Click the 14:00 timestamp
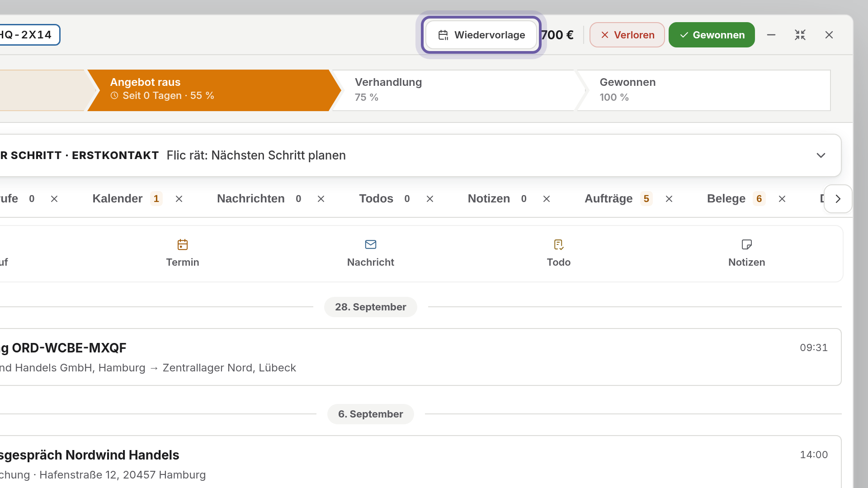Viewport: 868px width, 488px height. 814,455
